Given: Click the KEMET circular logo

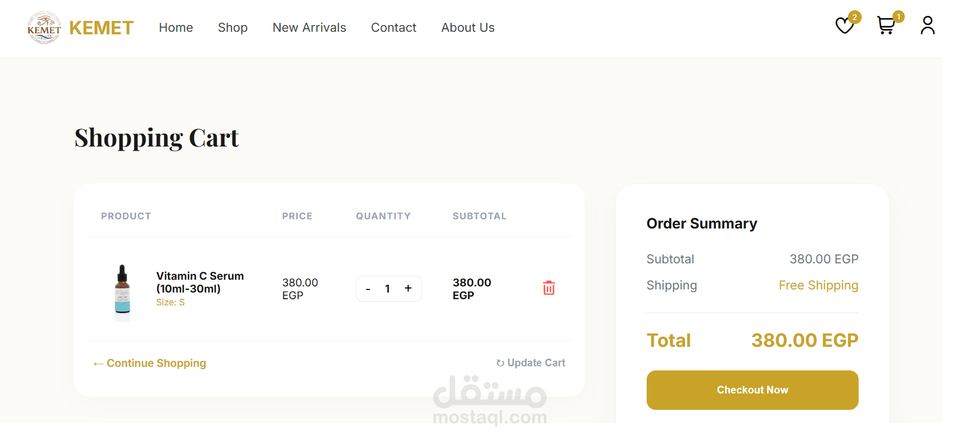Looking at the screenshot, I should point(44,28).
